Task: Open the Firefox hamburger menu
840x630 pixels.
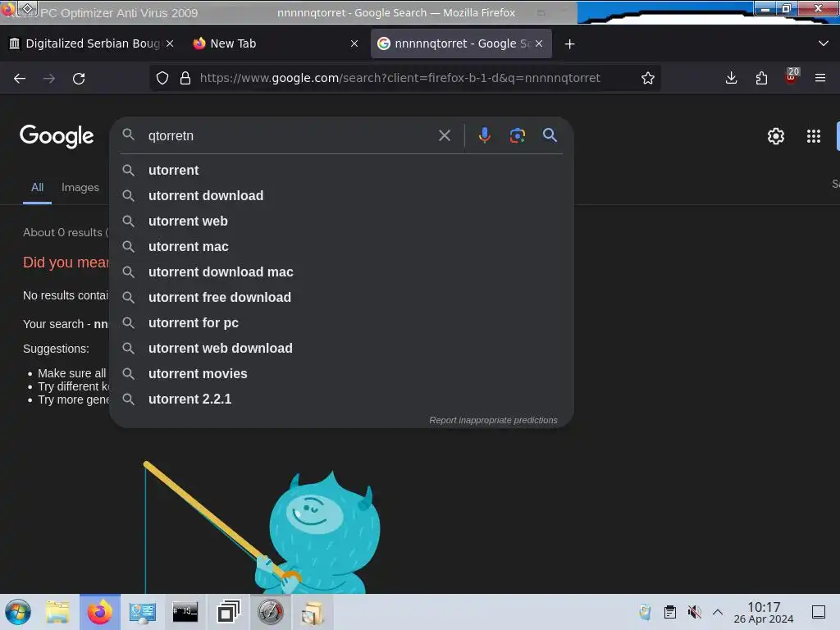Action: [820, 78]
